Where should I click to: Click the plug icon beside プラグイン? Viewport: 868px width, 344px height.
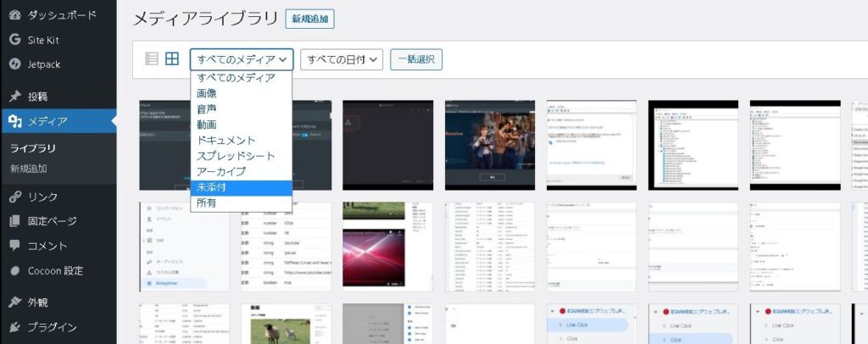pyautogui.click(x=14, y=327)
